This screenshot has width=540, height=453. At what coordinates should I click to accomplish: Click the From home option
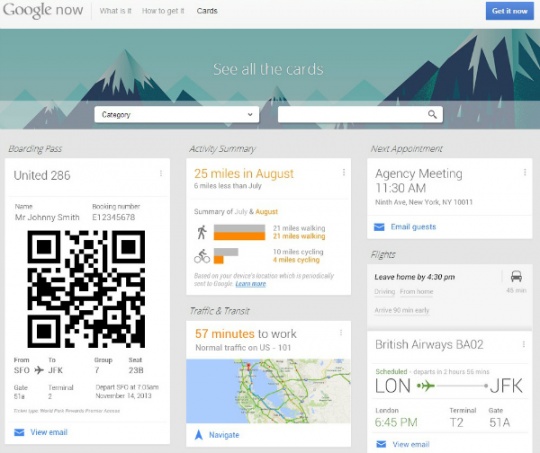coord(416,292)
